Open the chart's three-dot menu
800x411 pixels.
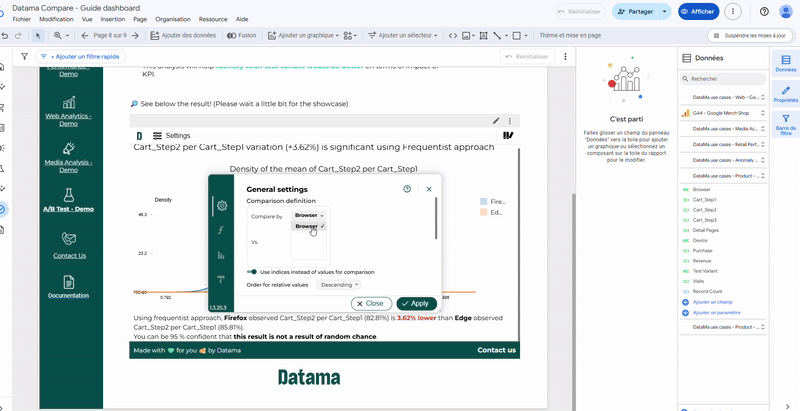click(509, 121)
